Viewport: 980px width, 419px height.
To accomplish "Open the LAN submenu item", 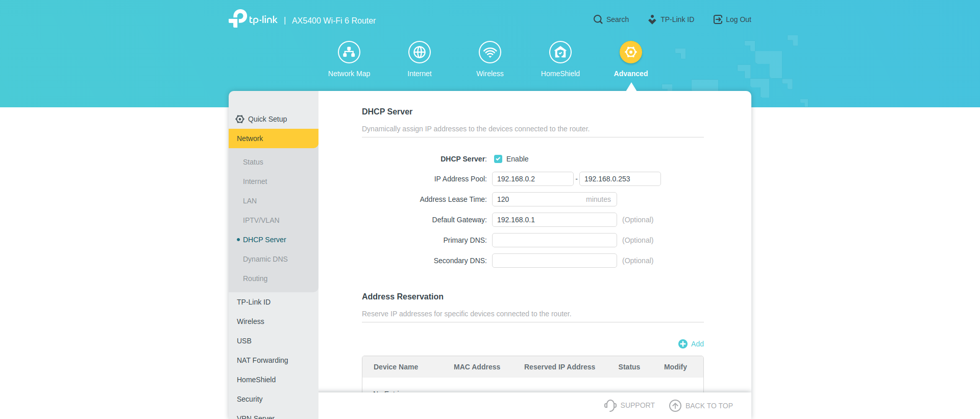I will pos(250,201).
